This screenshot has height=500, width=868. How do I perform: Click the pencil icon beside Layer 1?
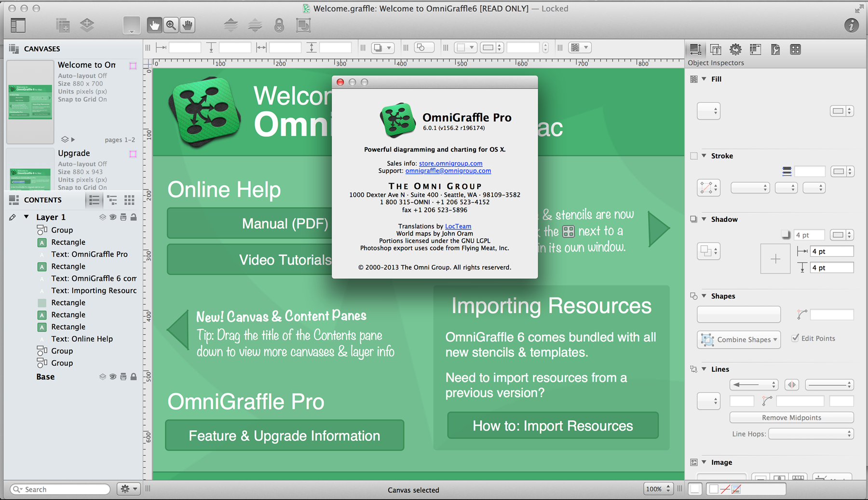[x=12, y=217]
